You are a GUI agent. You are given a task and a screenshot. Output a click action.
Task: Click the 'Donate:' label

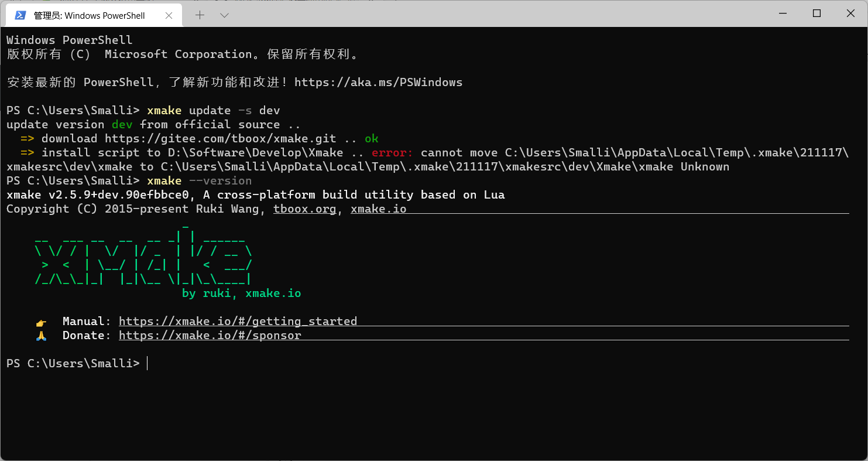point(87,336)
